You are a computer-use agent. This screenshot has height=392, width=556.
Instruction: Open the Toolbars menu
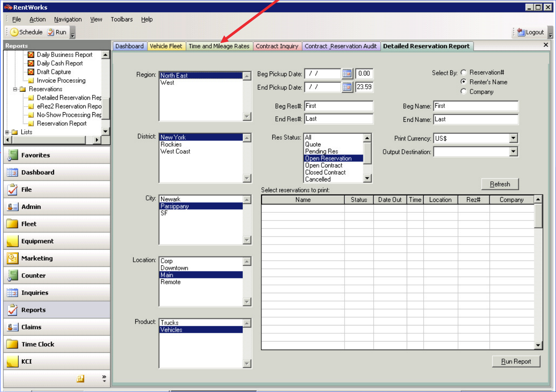[x=122, y=19]
